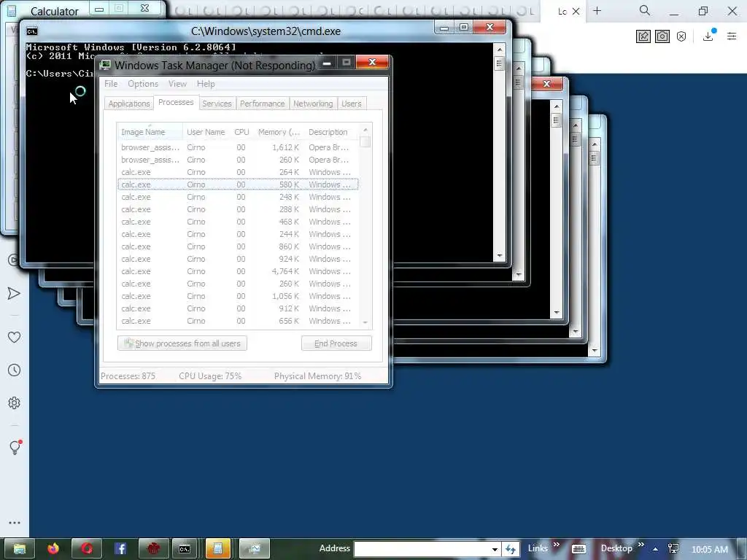Click the file explorer folder icon on taskbar
This screenshot has height=560, width=747.
coord(20,548)
